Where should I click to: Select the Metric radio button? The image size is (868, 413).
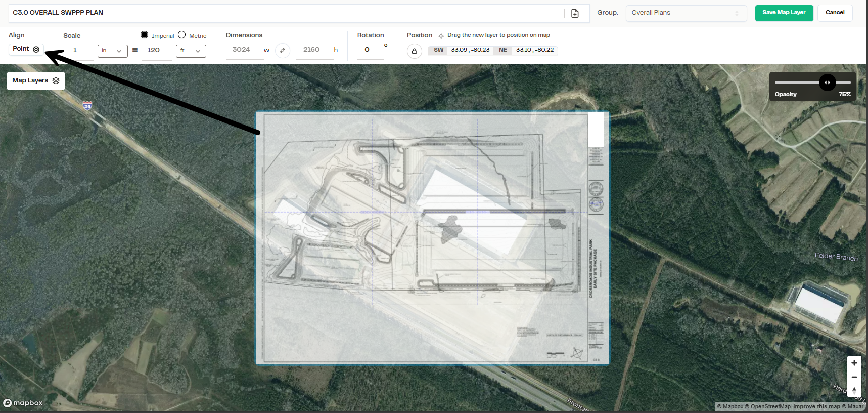click(182, 35)
